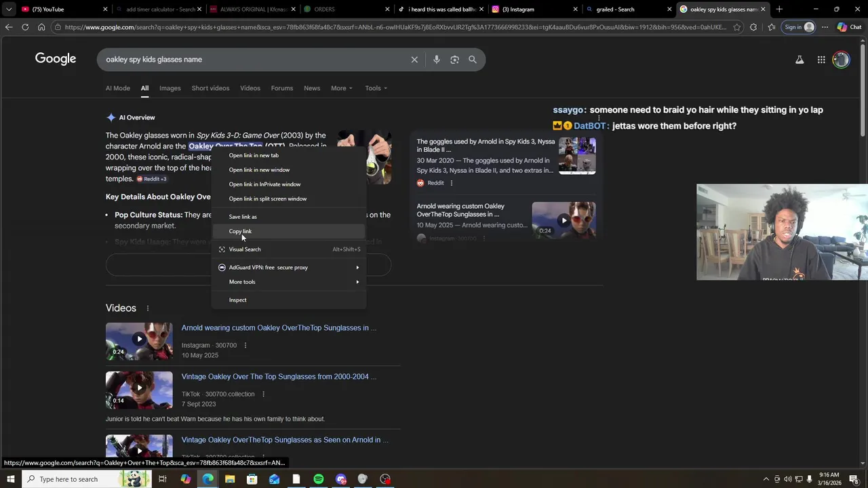Open options for Instagram 300700 video
Image resolution: width=868 pixels, height=488 pixels.
pyautogui.click(x=245, y=346)
